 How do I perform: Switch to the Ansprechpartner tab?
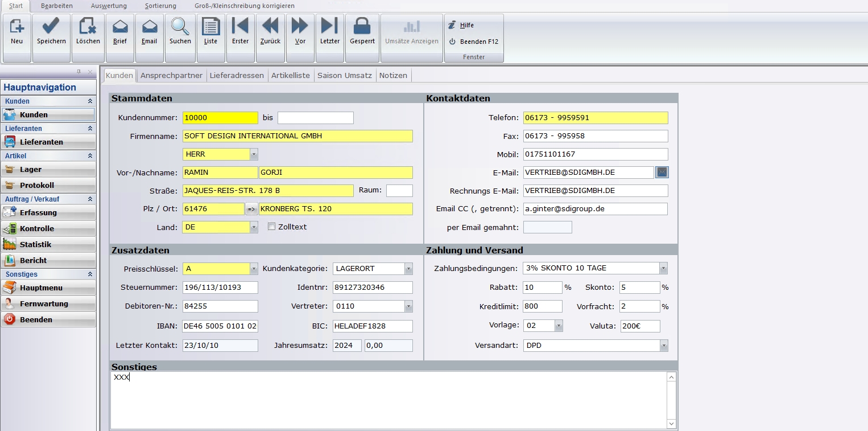click(x=171, y=75)
